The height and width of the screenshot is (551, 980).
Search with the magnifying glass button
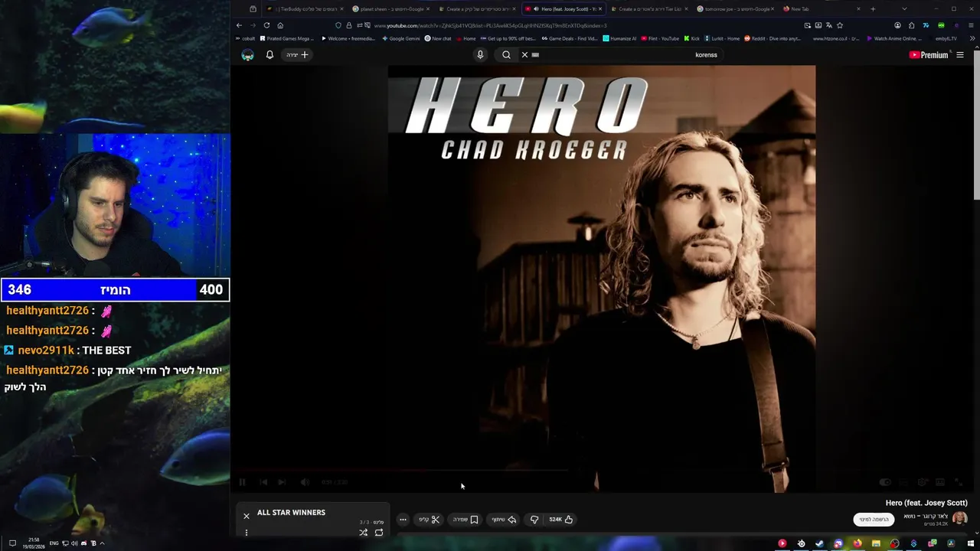click(506, 55)
